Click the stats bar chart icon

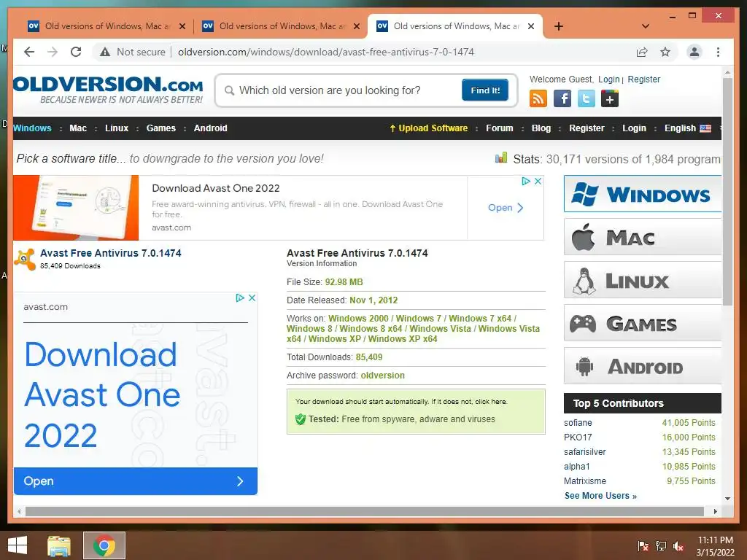tap(501, 157)
